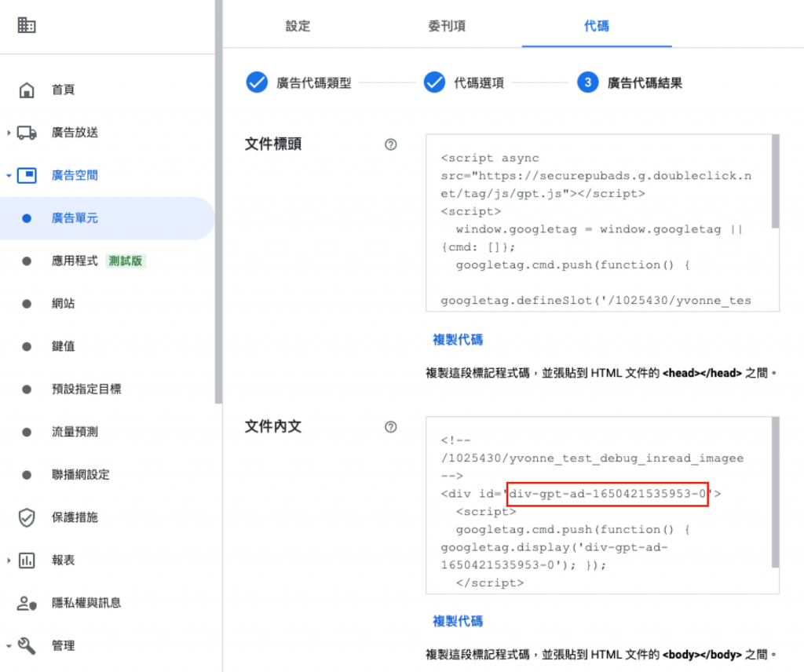Image resolution: width=804 pixels, height=672 pixels.
Task: Click the 管理 wrench icon
Action: click(27, 646)
